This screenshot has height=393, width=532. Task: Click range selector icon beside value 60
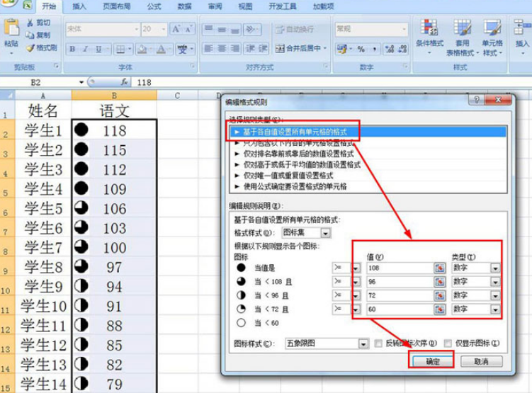(439, 309)
